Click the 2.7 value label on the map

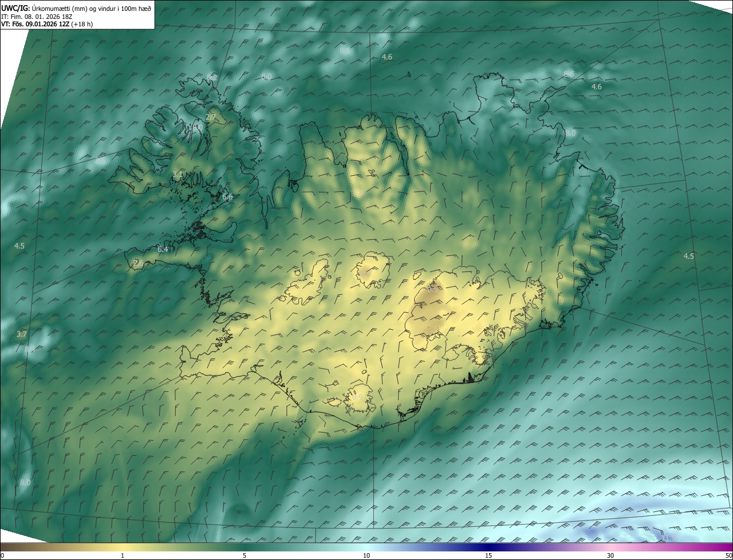coord(211,117)
